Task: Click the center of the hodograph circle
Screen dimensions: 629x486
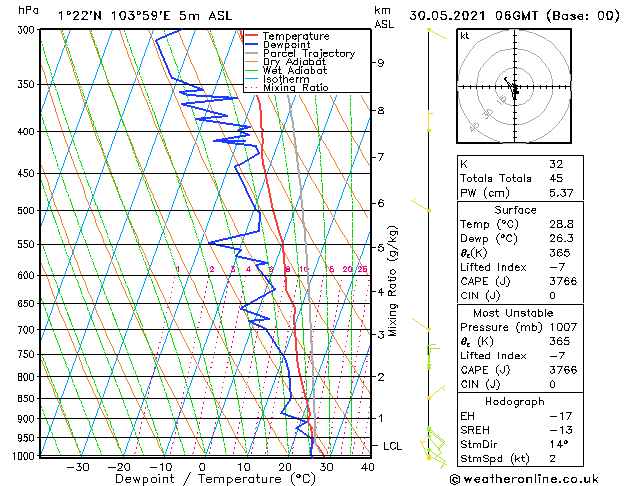Action: click(x=514, y=88)
